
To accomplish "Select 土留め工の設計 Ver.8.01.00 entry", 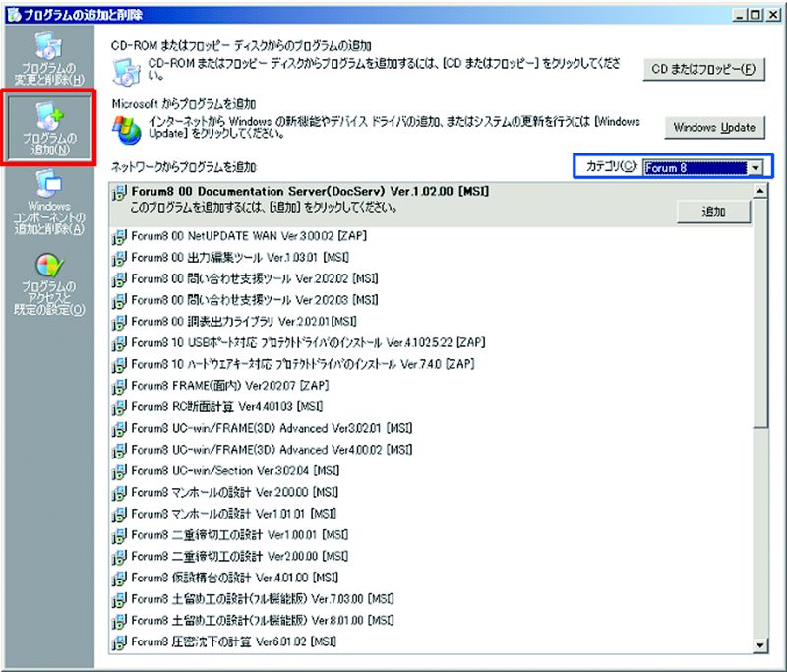I will tap(263, 621).
